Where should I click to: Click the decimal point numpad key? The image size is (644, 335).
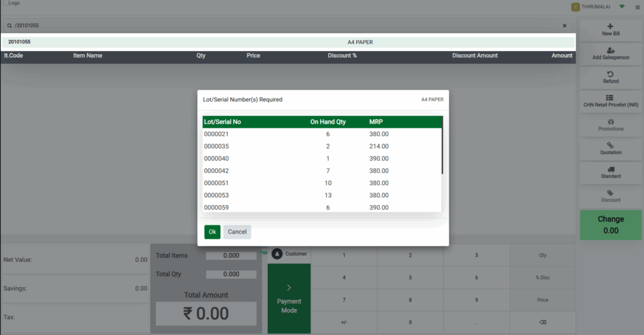(x=477, y=322)
